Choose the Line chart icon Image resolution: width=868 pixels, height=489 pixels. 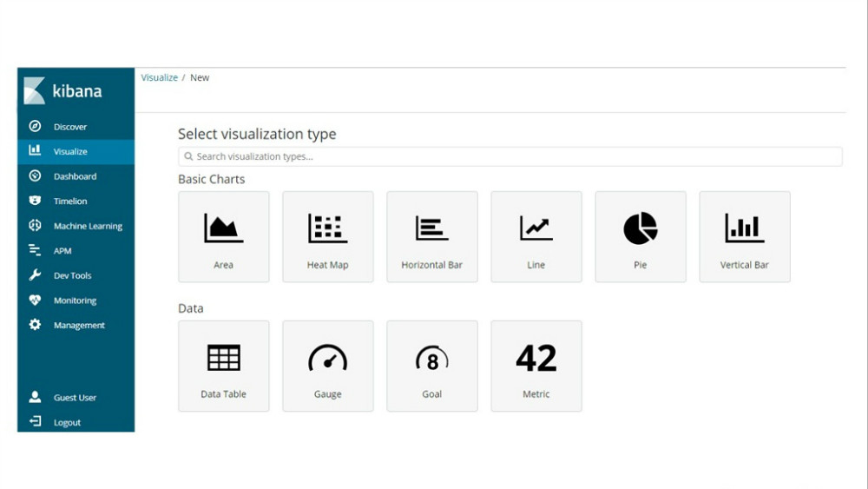(536, 228)
